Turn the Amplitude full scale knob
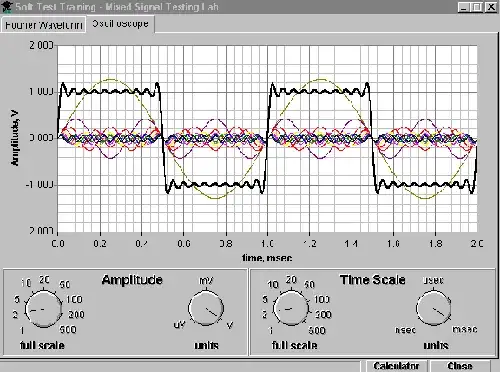Viewport: 500px width, 372px height. click(x=44, y=309)
